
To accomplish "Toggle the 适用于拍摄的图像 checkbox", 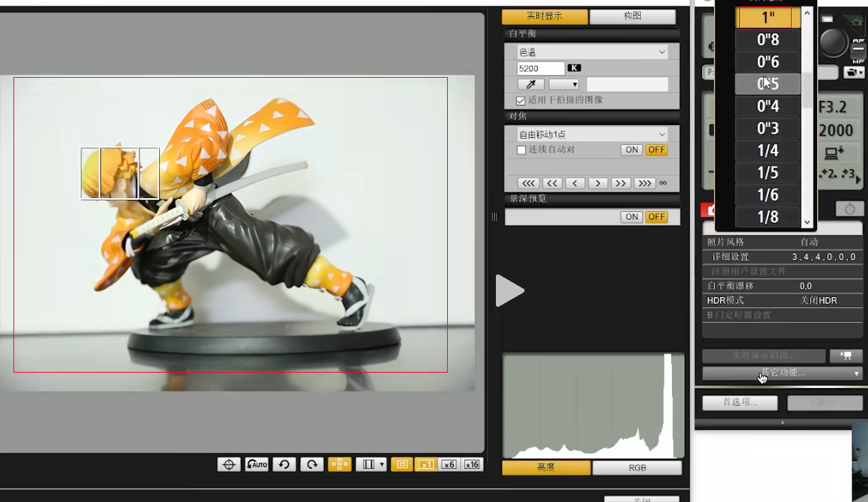I will pos(521,100).
